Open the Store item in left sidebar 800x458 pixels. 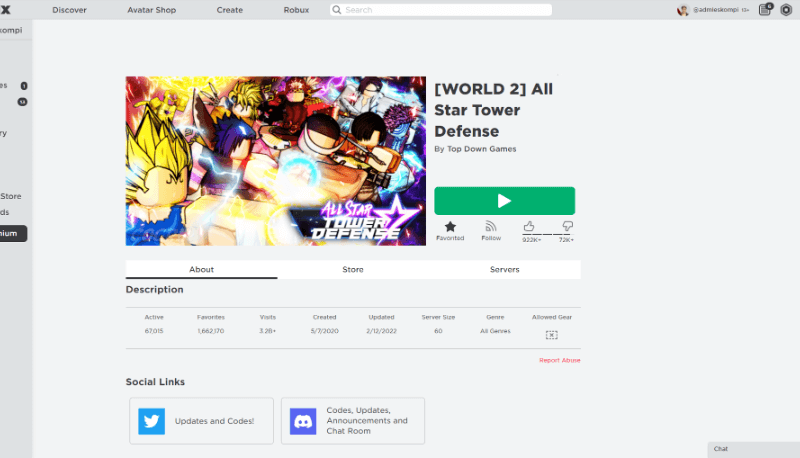[11, 196]
